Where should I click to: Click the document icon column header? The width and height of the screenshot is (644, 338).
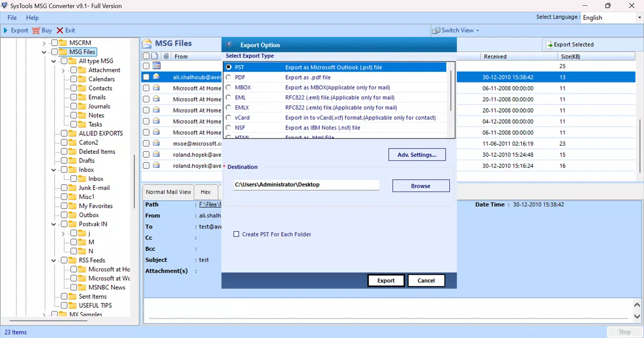(x=155, y=56)
